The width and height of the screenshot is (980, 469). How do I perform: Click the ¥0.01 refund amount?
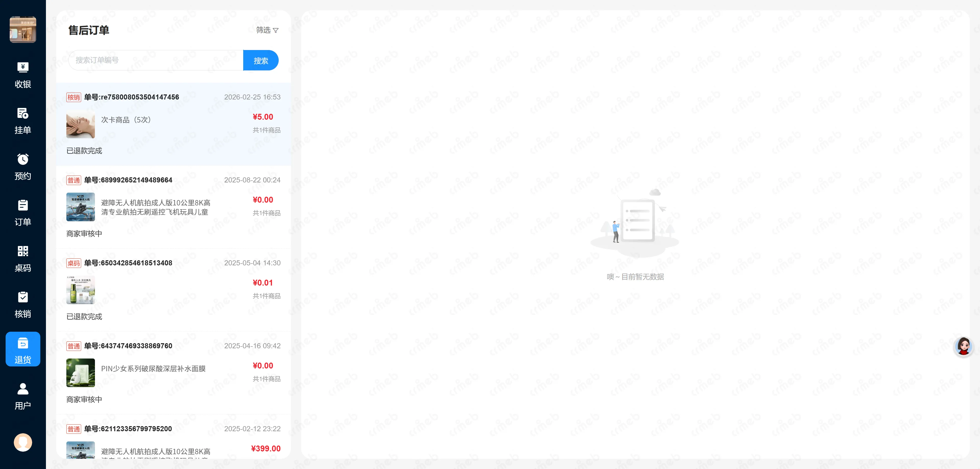263,283
